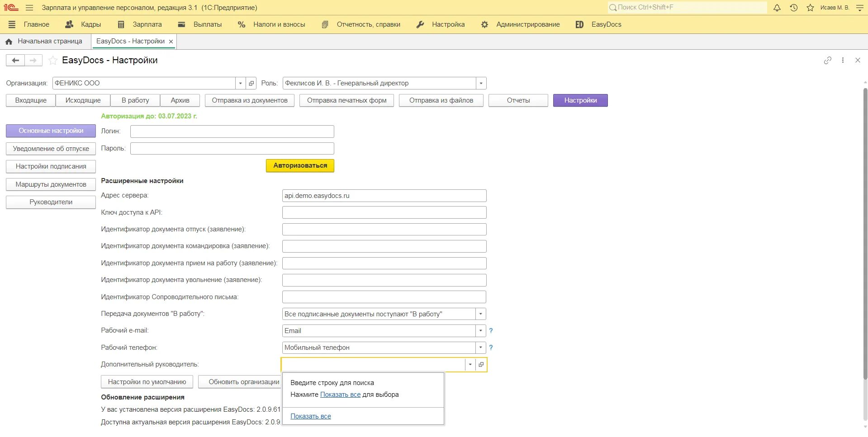The width and height of the screenshot is (868, 437).
Task: Open Настройки подписания settings
Action: pos(51,166)
